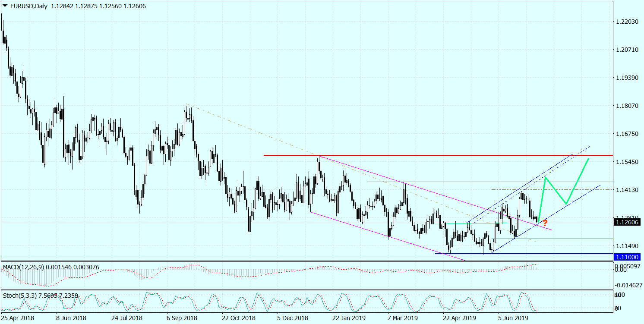Click the 7 Mar 2019 date label

point(404,318)
